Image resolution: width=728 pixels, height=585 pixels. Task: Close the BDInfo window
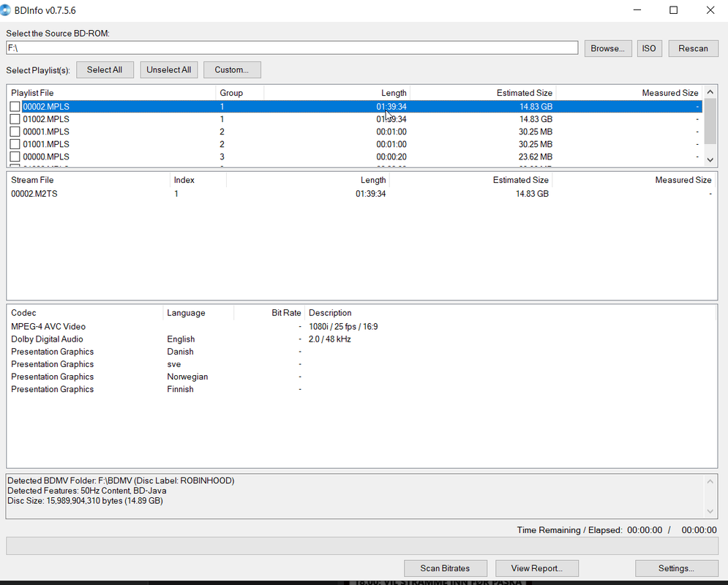pyautogui.click(x=710, y=10)
